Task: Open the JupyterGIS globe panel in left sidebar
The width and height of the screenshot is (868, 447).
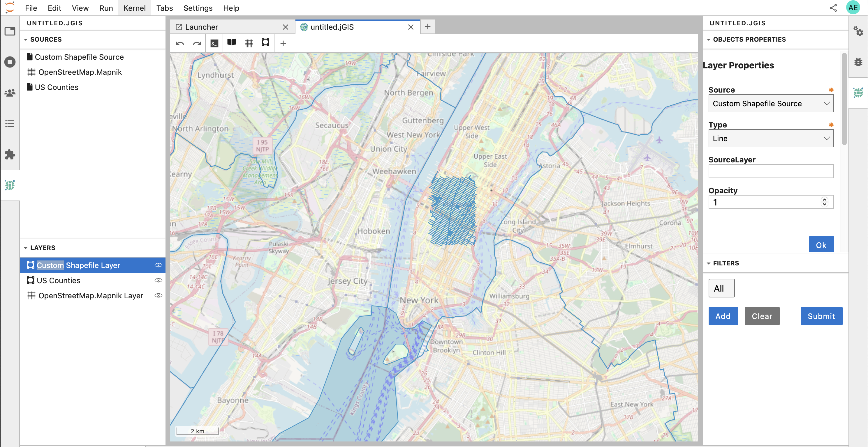Action: click(x=10, y=185)
